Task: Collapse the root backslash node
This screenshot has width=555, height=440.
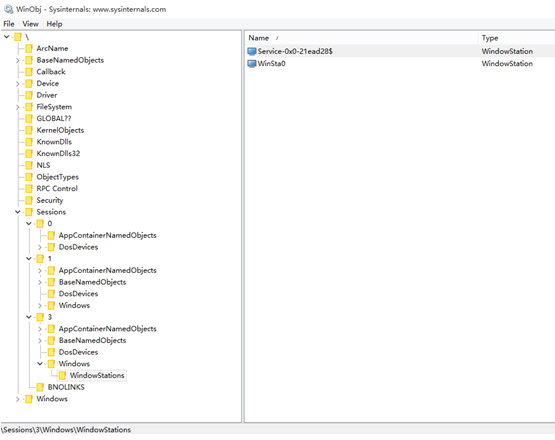Action: (6, 36)
